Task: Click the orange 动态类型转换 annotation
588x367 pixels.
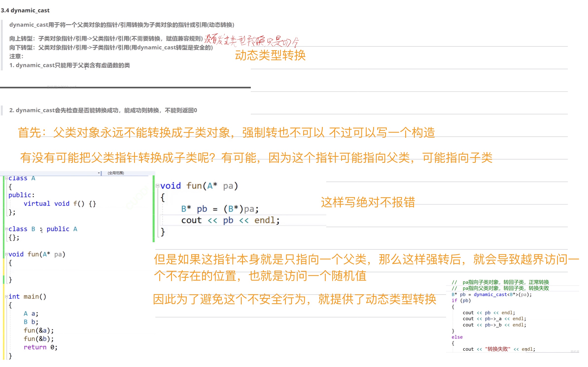Action: pos(270,55)
